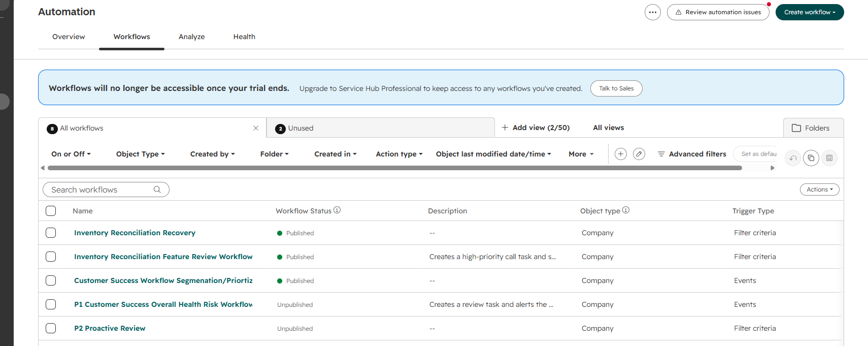The height and width of the screenshot is (346, 868).
Task: Open Inventory Reconciliation Feature Review Workflow link
Action: (163, 257)
